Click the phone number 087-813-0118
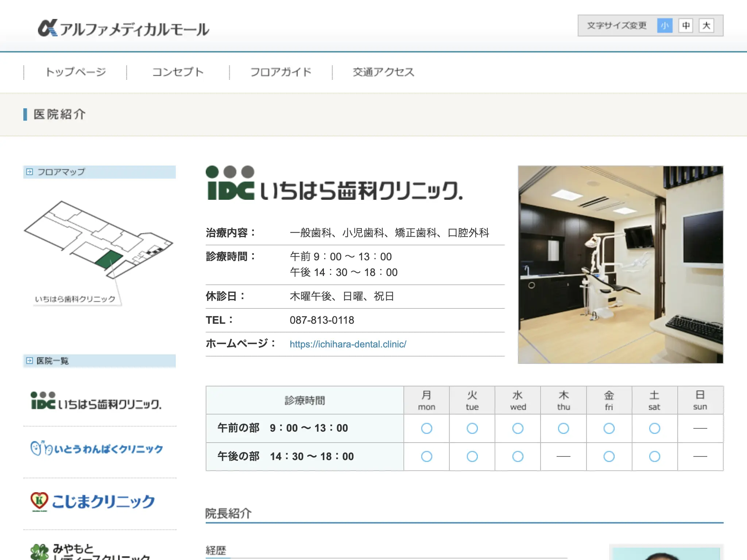Screen dimensions: 747x560 tap(322, 320)
